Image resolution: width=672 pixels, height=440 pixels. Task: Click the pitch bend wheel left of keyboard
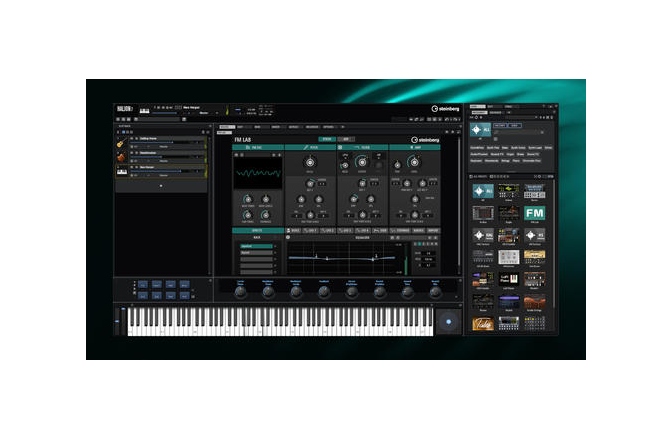pyautogui.click(x=117, y=322)
